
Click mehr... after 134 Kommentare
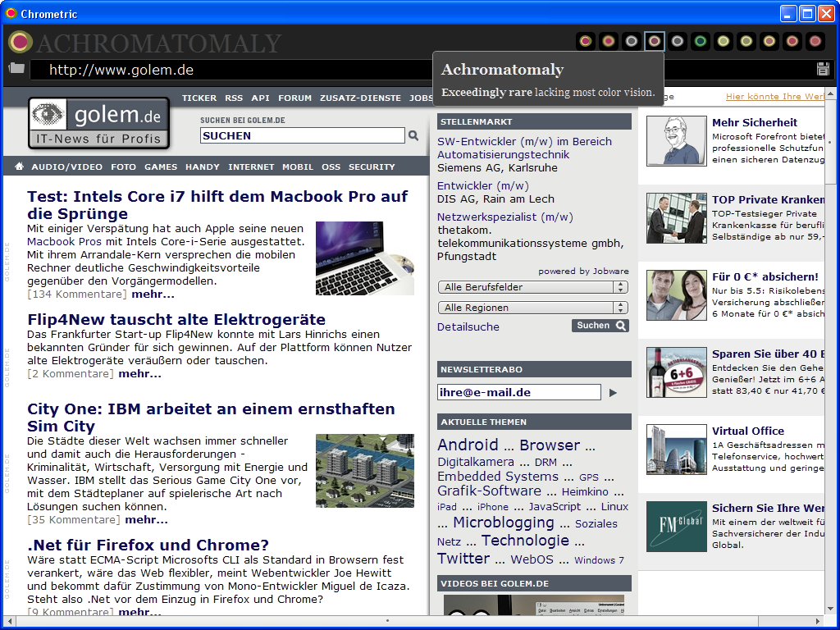click(x=153, y=294)
